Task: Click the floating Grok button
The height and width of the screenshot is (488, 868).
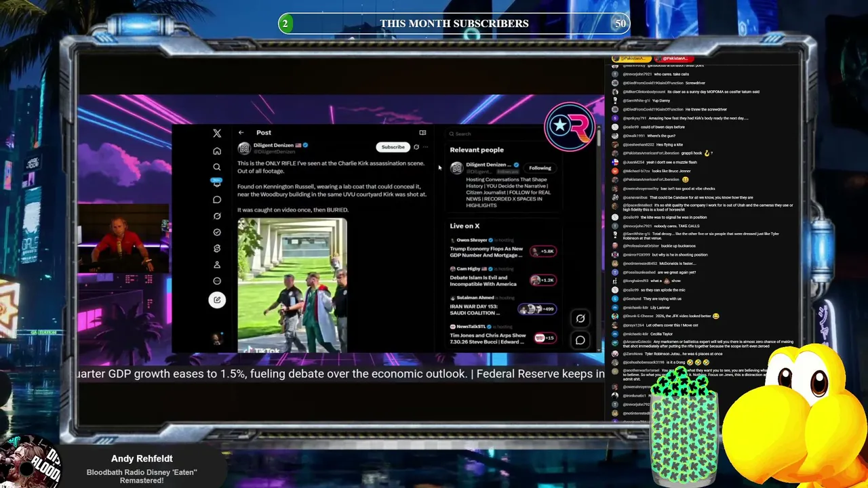Action: (580, 319)
